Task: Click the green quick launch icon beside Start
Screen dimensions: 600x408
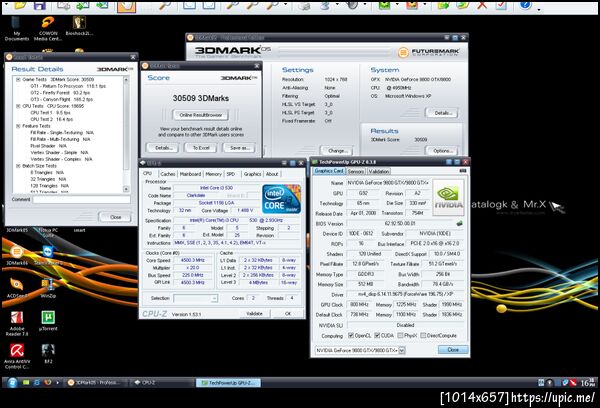Action: pos(26,382)
